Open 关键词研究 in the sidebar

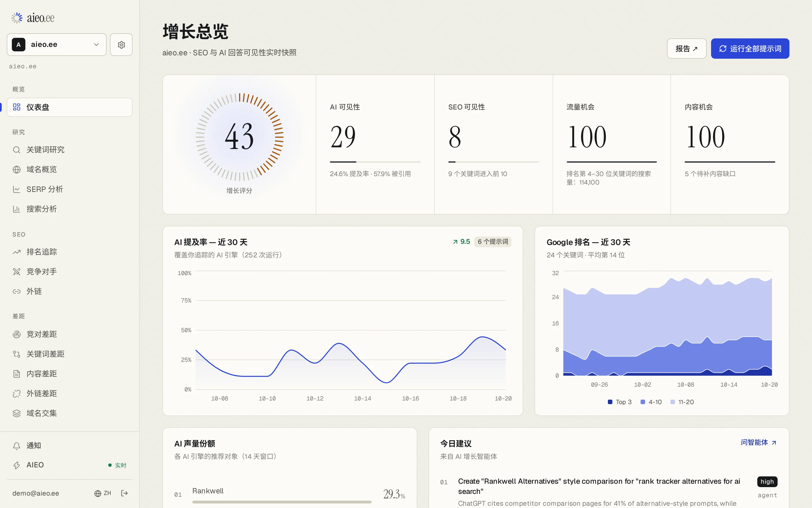point(70,150)
